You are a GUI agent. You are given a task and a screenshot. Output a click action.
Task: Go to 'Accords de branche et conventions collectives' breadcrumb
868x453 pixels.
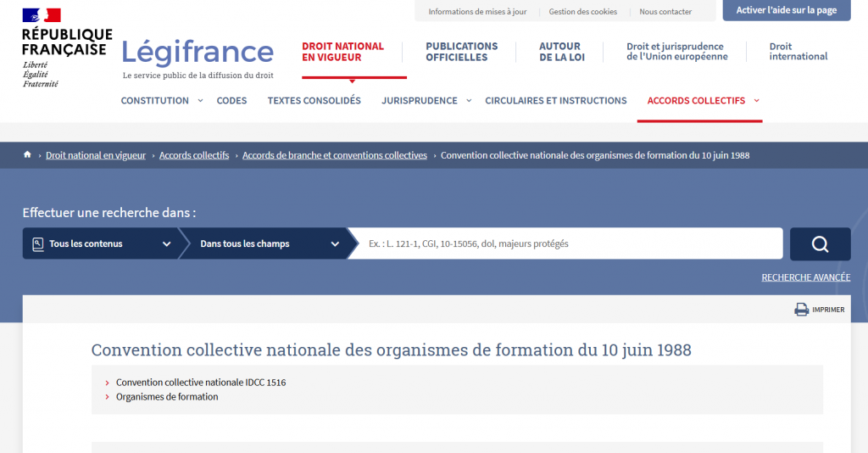(x=334, y=155)
